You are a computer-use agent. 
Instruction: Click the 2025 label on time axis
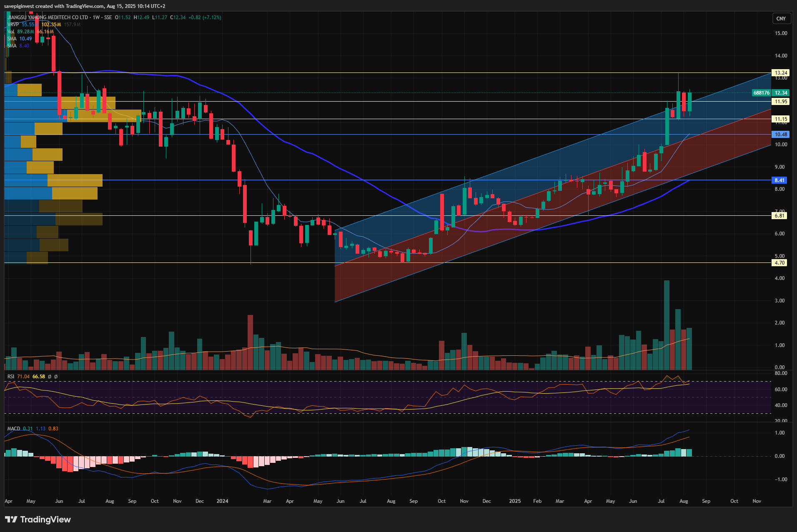[515, 501]
